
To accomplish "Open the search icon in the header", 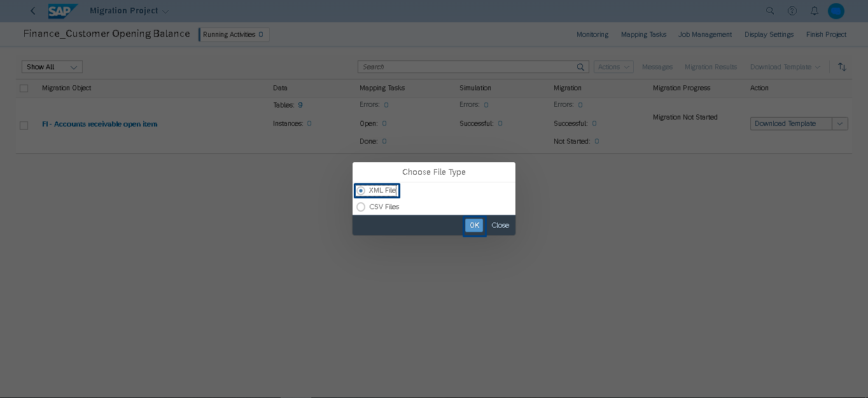I will point(770,11).
